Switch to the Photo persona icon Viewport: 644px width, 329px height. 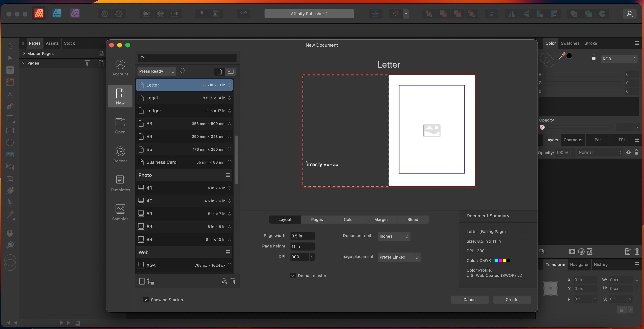pyautogui.click(x=75, y=13)
